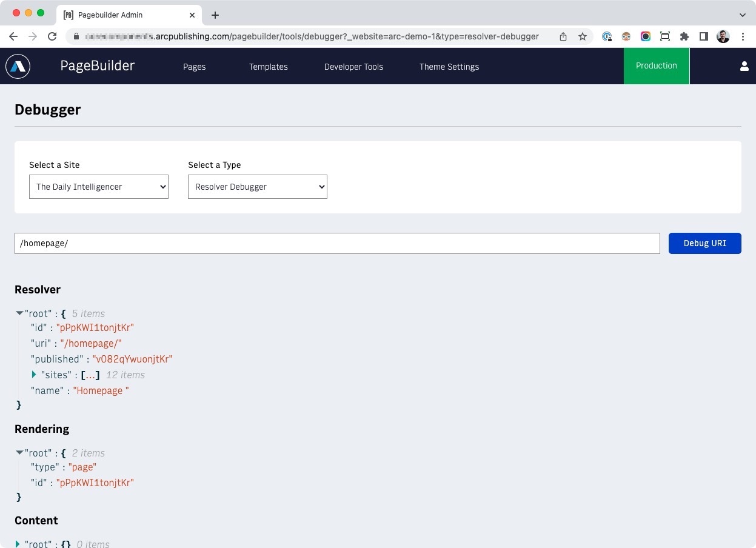Viewport: 756px width, 548px height.
Task: Open a new browser tab
Action: pyautogui.click(x=215, y=15)
